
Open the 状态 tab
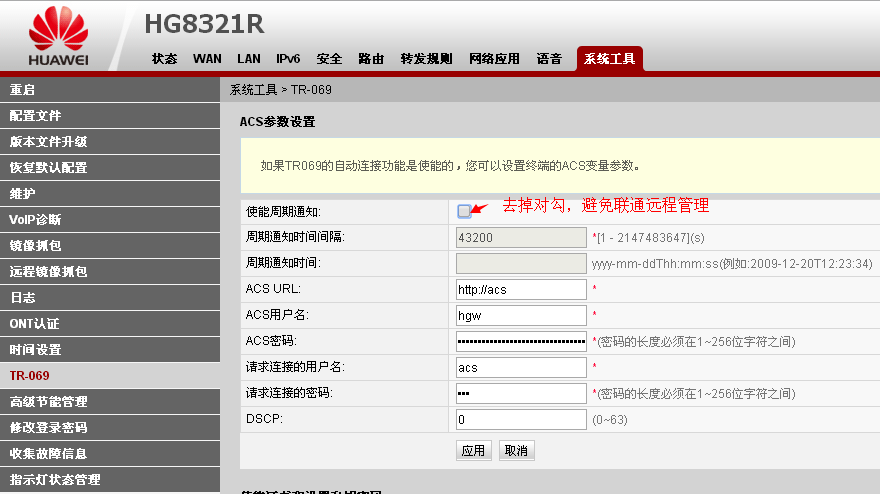[x=165, y=59]
